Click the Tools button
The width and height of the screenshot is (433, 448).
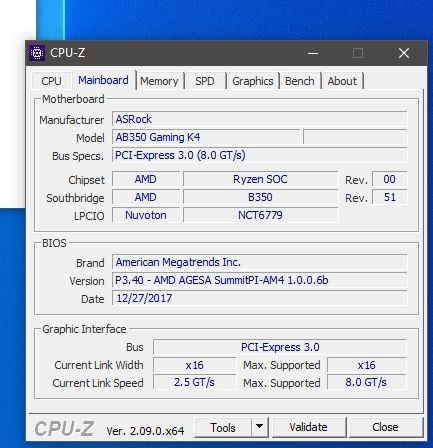[x=223, y=427]
